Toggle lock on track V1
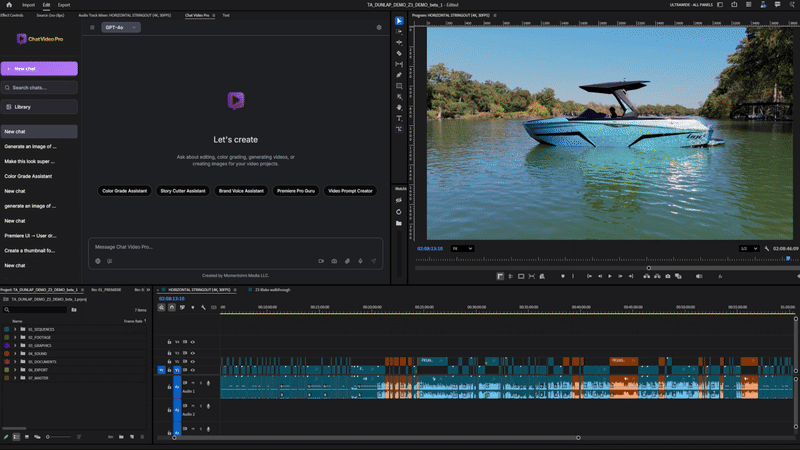Image resolution: width=800 pixels, height=450 pixels. [x=169, y=370]
